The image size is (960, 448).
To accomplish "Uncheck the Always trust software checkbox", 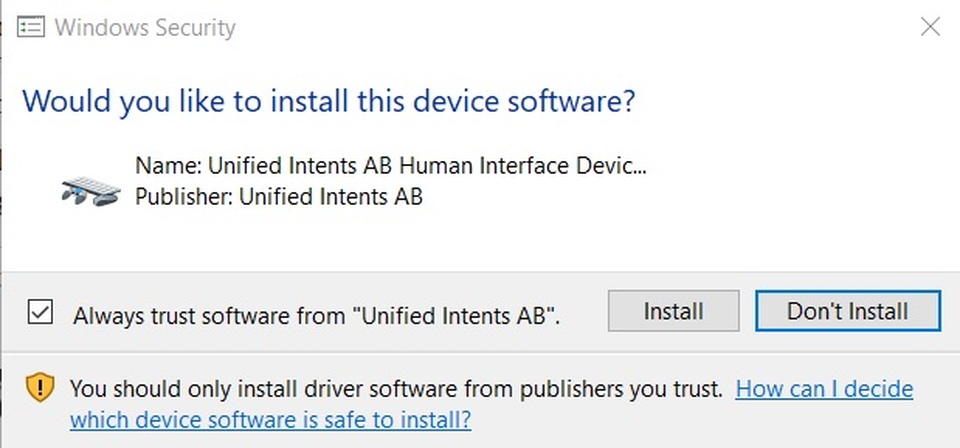I will click(x=40, y=313).
